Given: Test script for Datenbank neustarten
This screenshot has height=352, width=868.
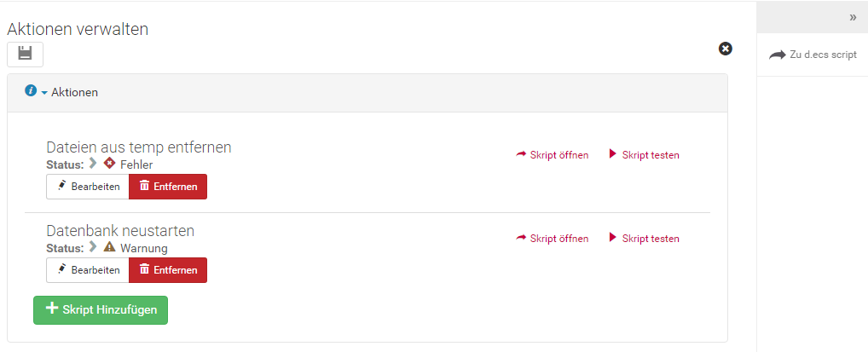Looking at the screenshot, I should [644, 239].
